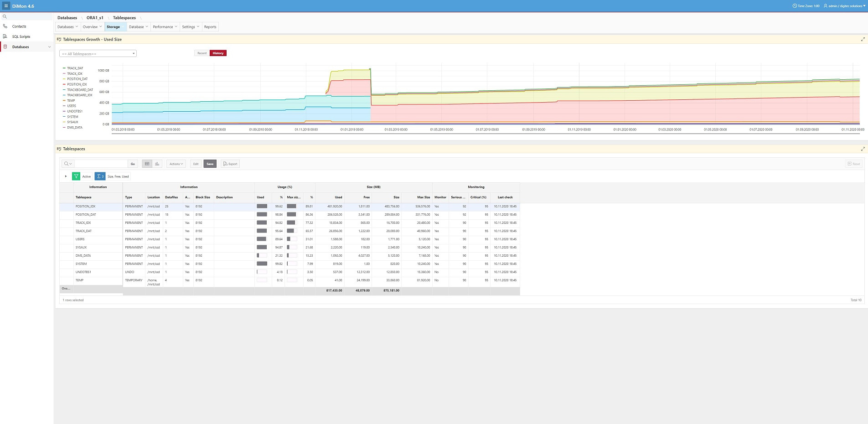Open the Performance tab menu

pyautogui.click(x=165, y=27)
